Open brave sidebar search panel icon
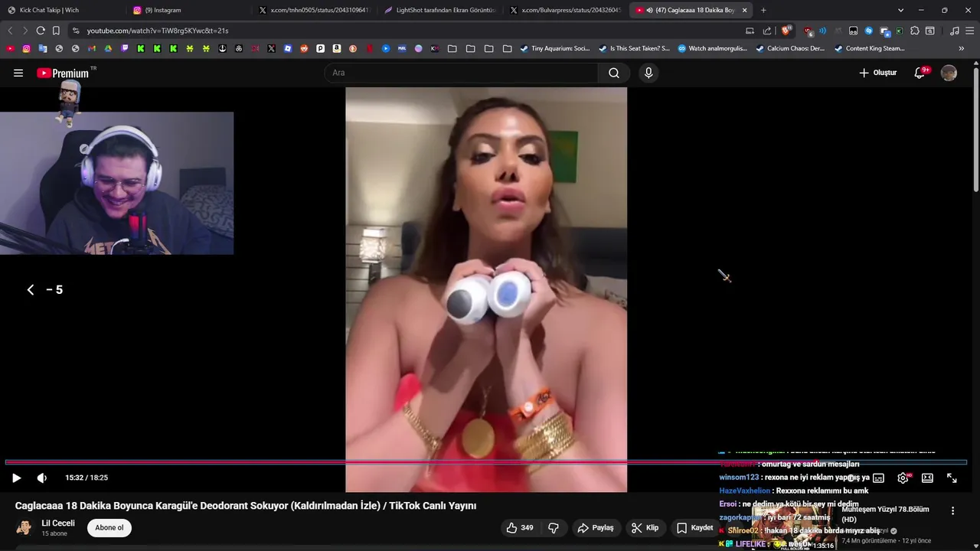Image resolution: width=980 pixels, height=551 pixels. (x=929, y=31)
